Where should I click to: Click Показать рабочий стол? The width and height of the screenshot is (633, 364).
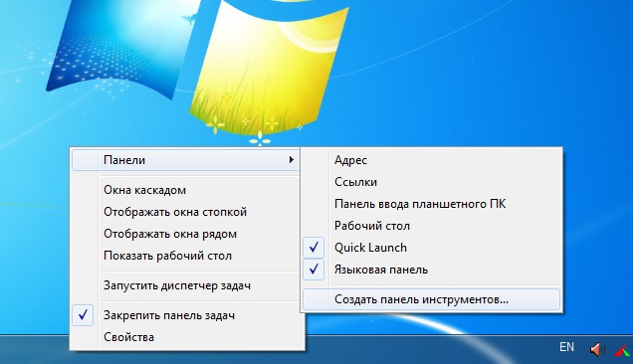[x=186, y=256]
